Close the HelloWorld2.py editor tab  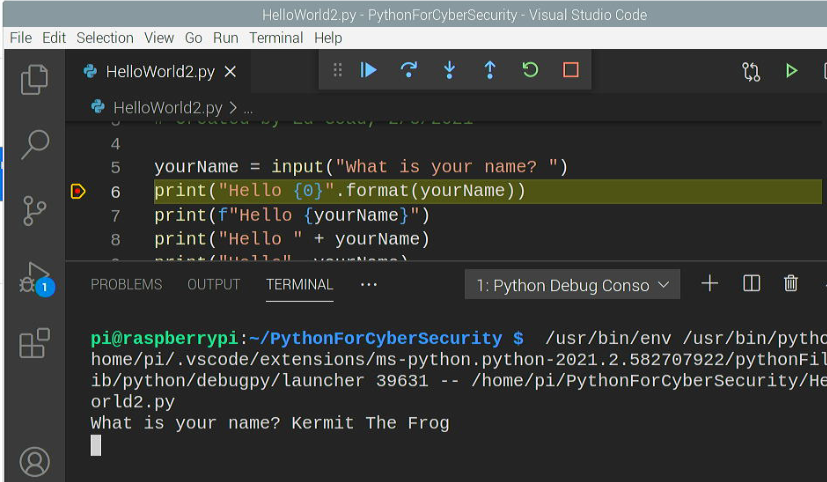(230, 72)
